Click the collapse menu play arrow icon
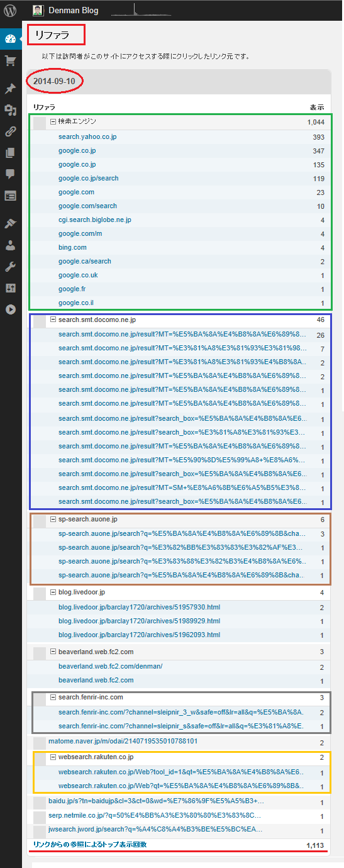 10,309
